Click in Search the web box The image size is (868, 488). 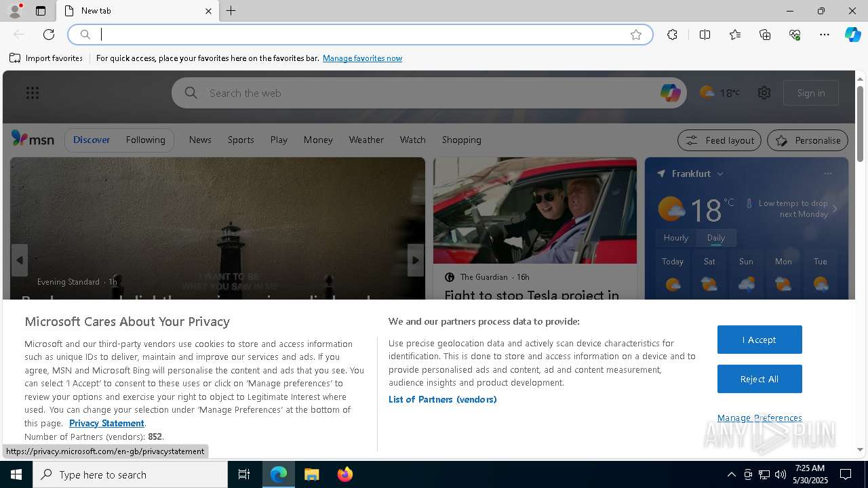(429, 93)
